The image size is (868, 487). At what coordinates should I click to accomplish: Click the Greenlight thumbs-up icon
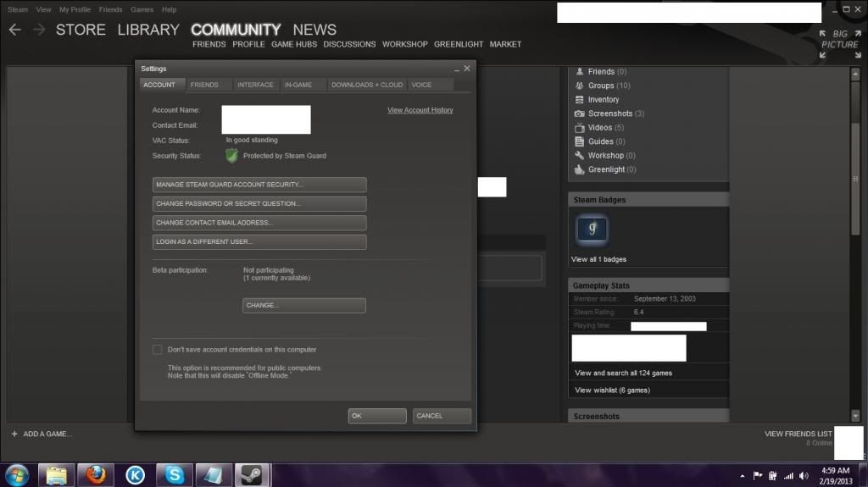580,169
